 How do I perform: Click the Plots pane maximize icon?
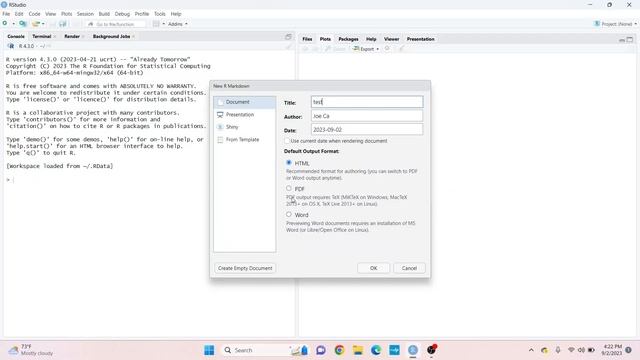[630, 40]
